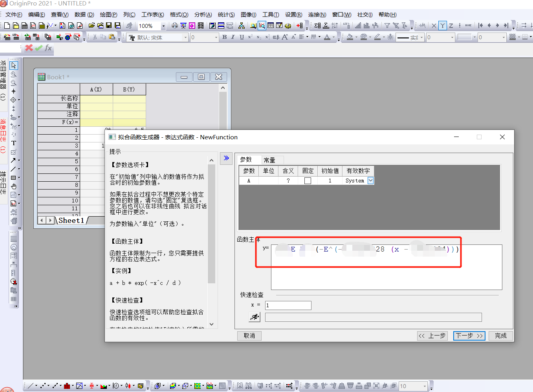The image size is (533, 392).
Task: Select the Zoom In tool
Action: click(x=13, y=74)
